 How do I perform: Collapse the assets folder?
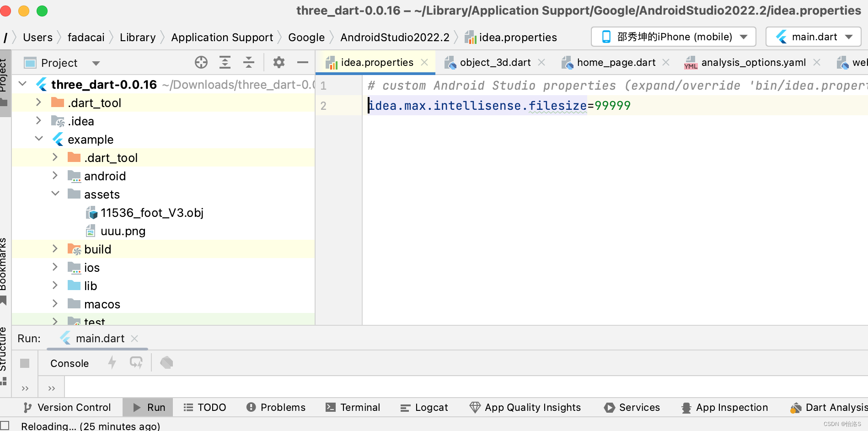(x=55, y=194)
